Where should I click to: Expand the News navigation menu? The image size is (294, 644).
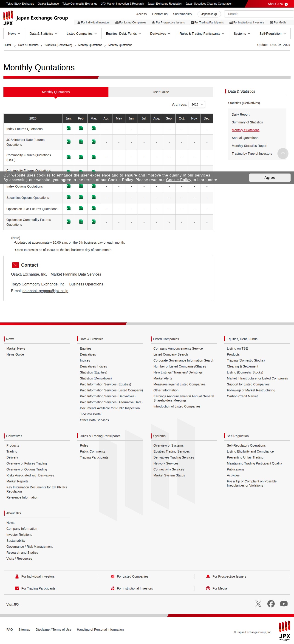pos(14,34)
